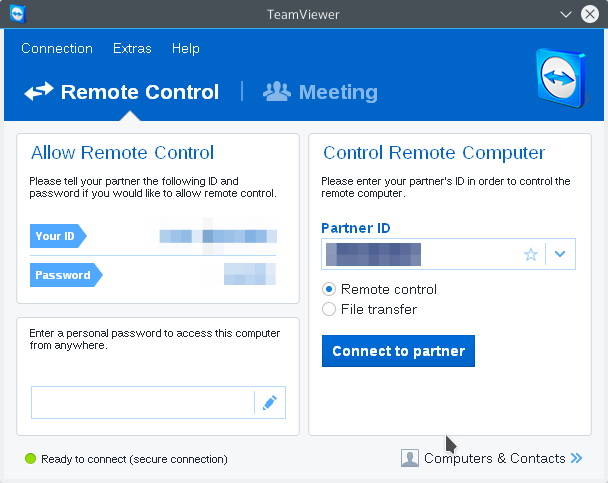The width and height of the screenshot is (608, 483).
Task: Click the Your ID value
Action: [x=218, y=236]
